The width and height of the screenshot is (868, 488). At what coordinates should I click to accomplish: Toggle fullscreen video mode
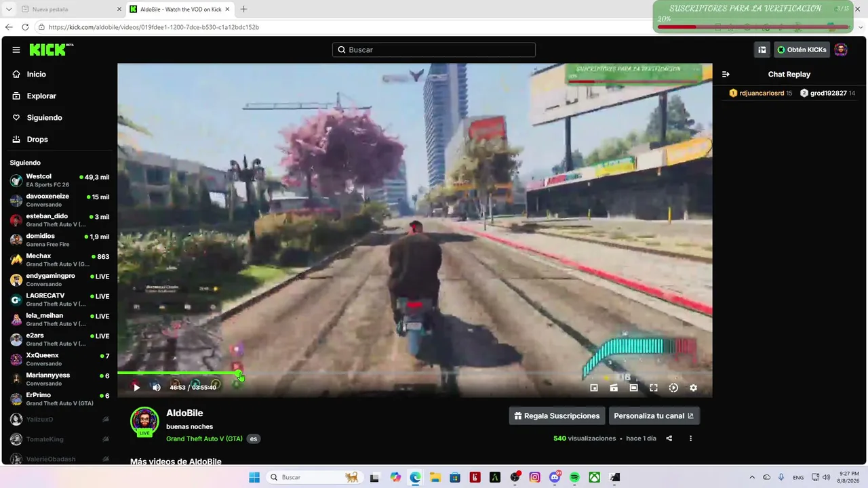pyautogui.click(x=654, y=388)
